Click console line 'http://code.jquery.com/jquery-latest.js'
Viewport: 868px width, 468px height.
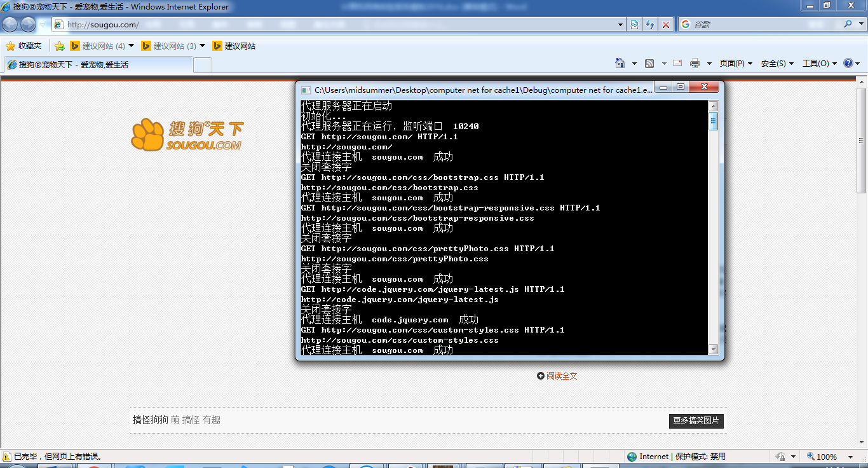tap(400, 299)
